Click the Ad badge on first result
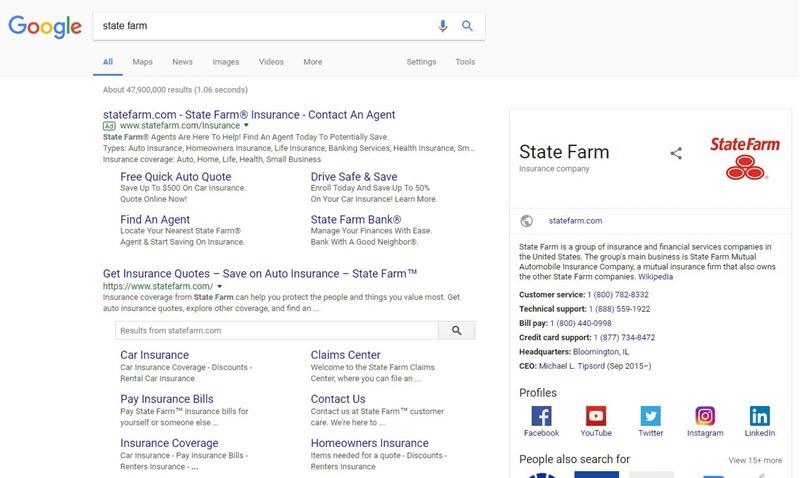Viewport: 800px width, 478px height. (x=109, y=126)
